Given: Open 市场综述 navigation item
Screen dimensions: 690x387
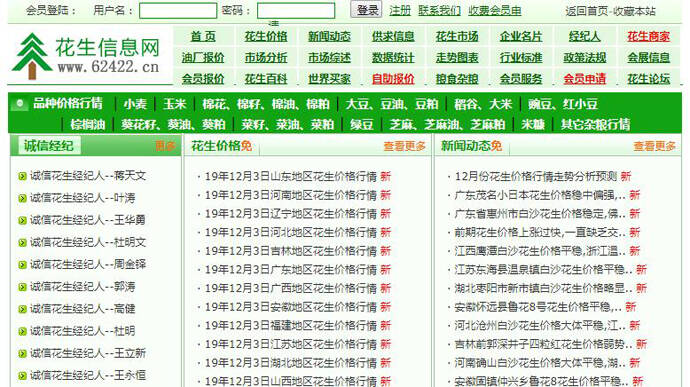Looking at the screenshot, I should [329, 58].
